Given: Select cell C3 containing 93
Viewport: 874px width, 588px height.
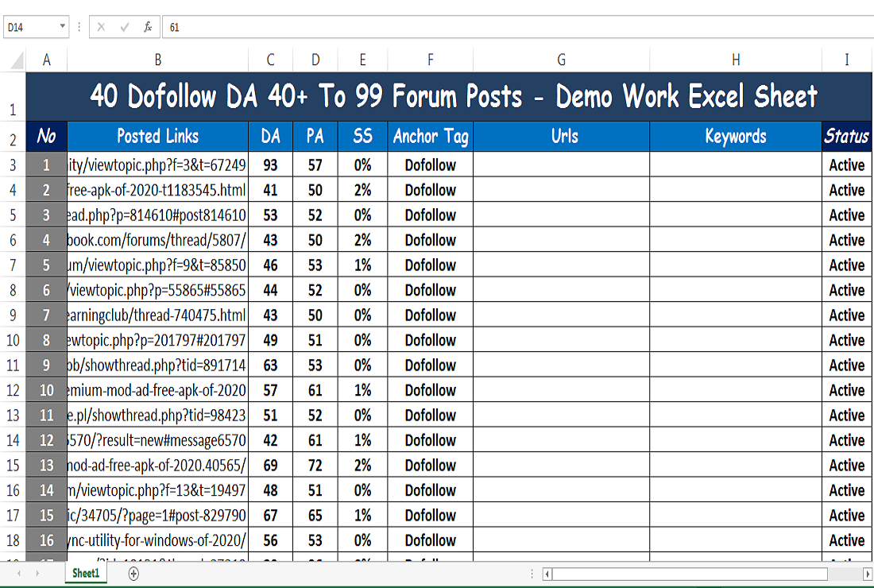Looking at the screenshot, I should coord(270,164).
